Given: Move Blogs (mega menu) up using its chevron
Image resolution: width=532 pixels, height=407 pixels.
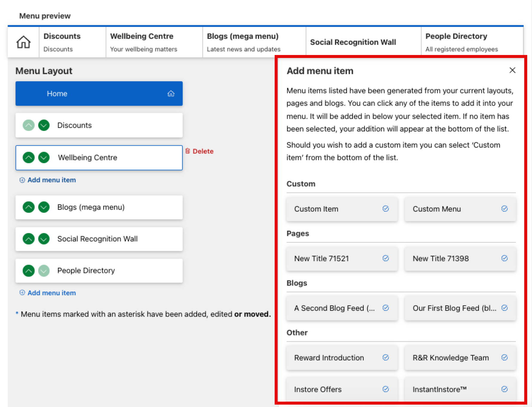Looking at the screenshot, I should (x=29, y=207).
